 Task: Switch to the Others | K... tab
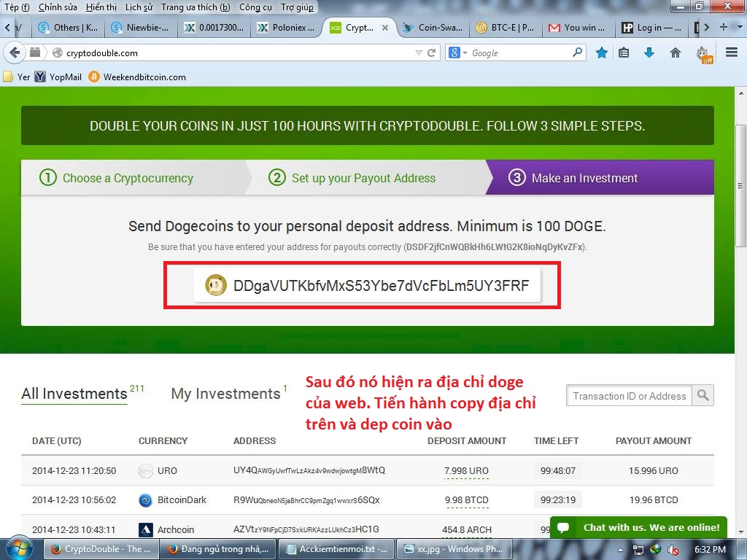(68, 28)
